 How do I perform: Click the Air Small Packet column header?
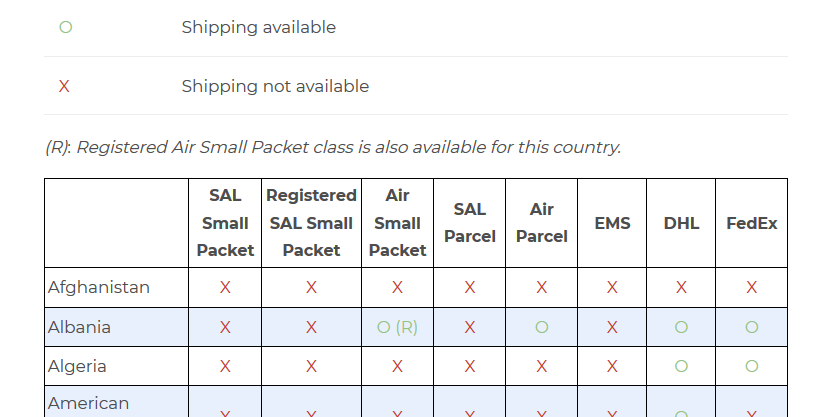tap(397, 223)
